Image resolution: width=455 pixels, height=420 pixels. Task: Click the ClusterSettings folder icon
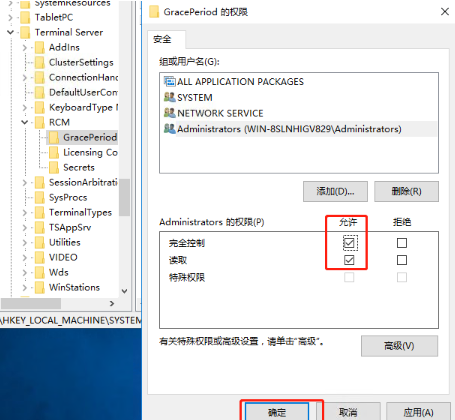(x=40, y=62)
